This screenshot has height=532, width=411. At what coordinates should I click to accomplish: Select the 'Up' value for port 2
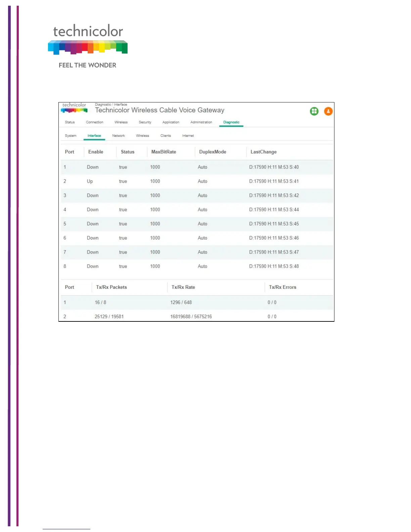click(x=90, y=181)
